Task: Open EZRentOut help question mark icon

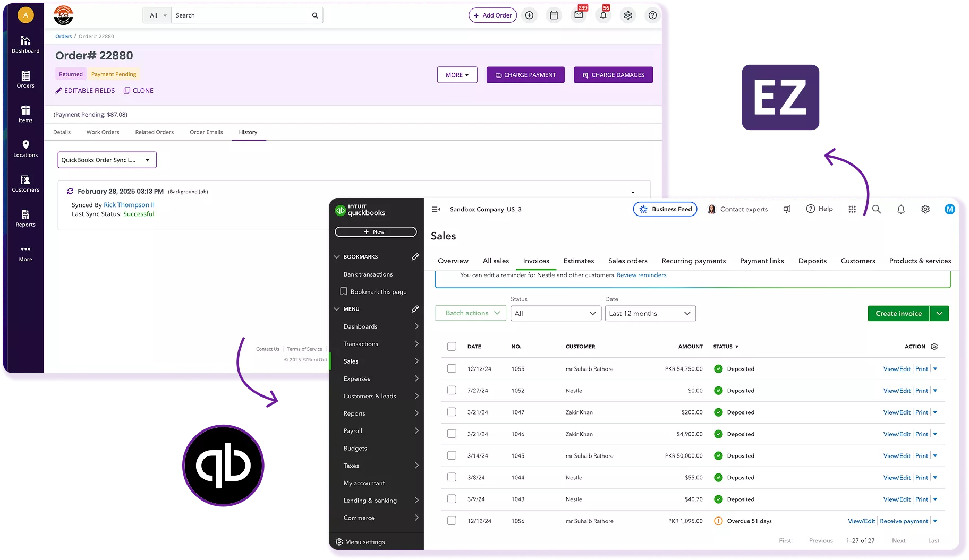Action: tap(652, 15)
